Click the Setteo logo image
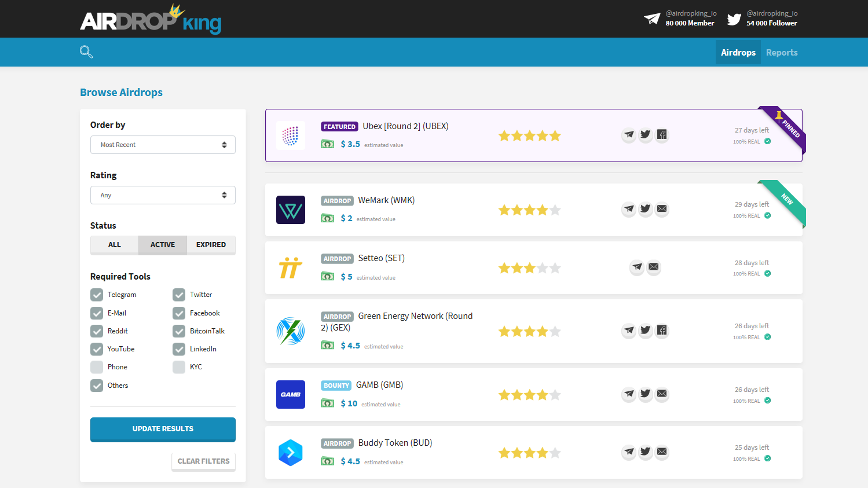The height and width of the screenshot is (488, 868). click(x=291, y=267)
